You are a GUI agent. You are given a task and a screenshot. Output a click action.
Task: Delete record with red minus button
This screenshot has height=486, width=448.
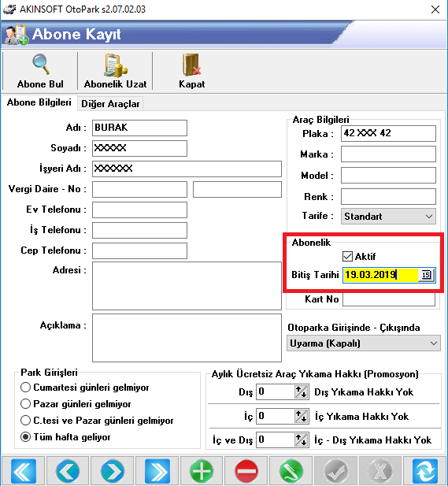[246, 471]
